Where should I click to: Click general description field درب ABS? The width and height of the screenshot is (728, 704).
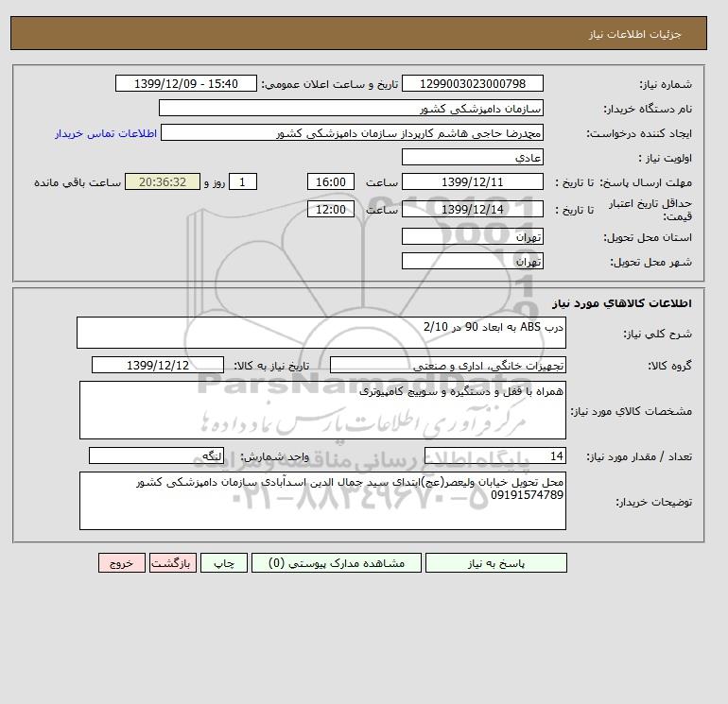click(x=321, y=333)
